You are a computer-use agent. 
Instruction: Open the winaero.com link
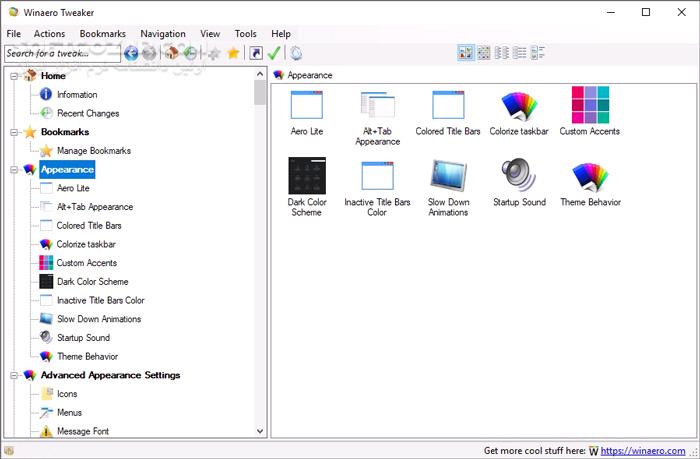[x=642, y=451]
